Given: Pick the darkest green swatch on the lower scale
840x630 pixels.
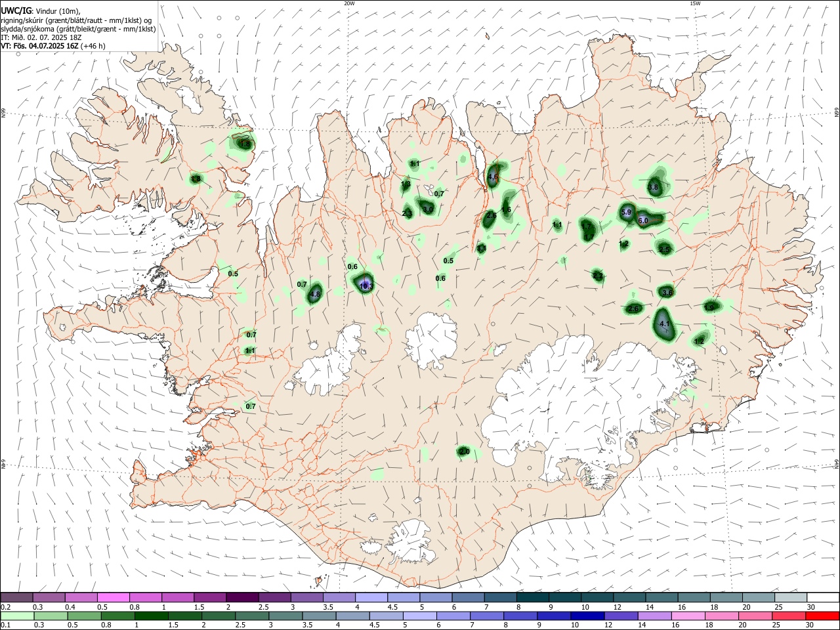Looking at the screenshot, I should 152,616.
